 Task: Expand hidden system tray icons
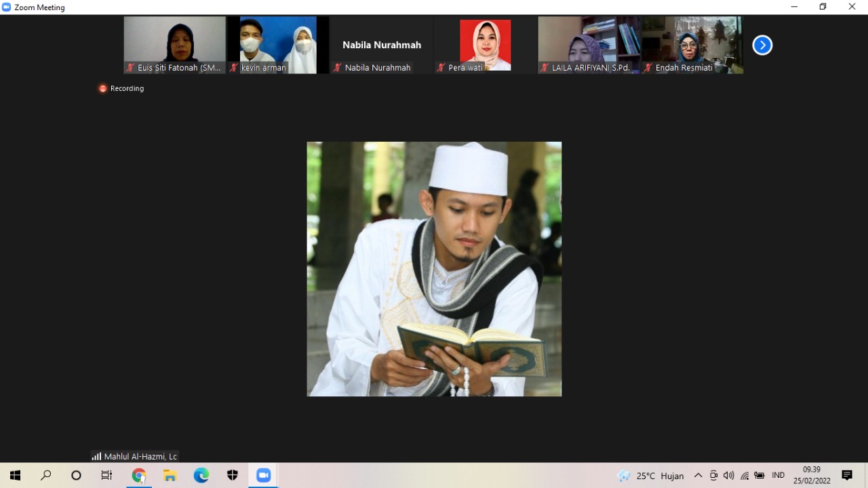point(698,476)
